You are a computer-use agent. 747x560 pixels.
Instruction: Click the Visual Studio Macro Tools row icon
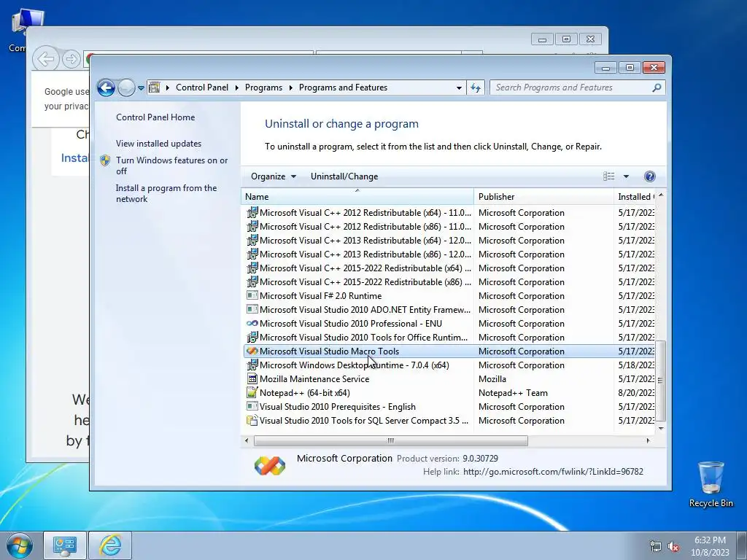(x=252, y=351)
